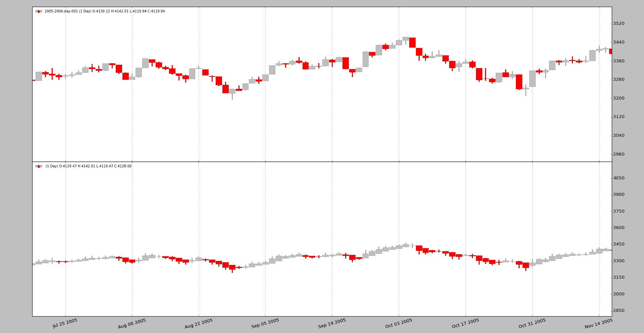Select the Aug 08 2005 date label
This screenshot has height=333, width=644.
pos(132,324)
